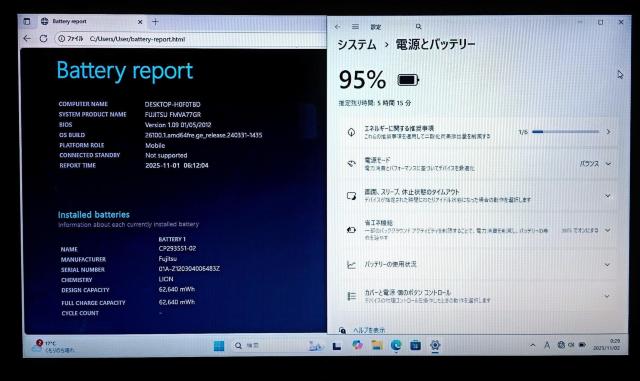Click the 'DESKTOP-H0F0T8D' computer name value
The height and width of the screenshot is (381, 640).
pos(172,105)
